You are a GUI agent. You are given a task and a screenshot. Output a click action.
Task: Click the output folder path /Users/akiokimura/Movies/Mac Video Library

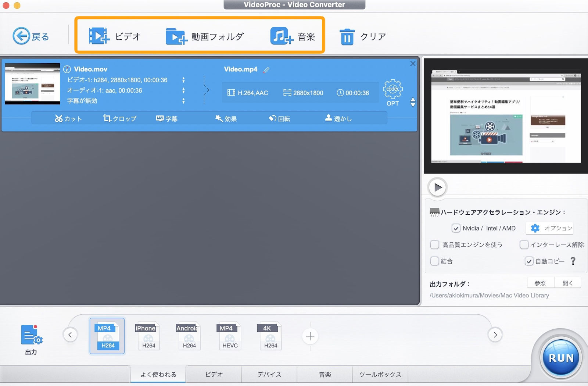click(489, 296)
